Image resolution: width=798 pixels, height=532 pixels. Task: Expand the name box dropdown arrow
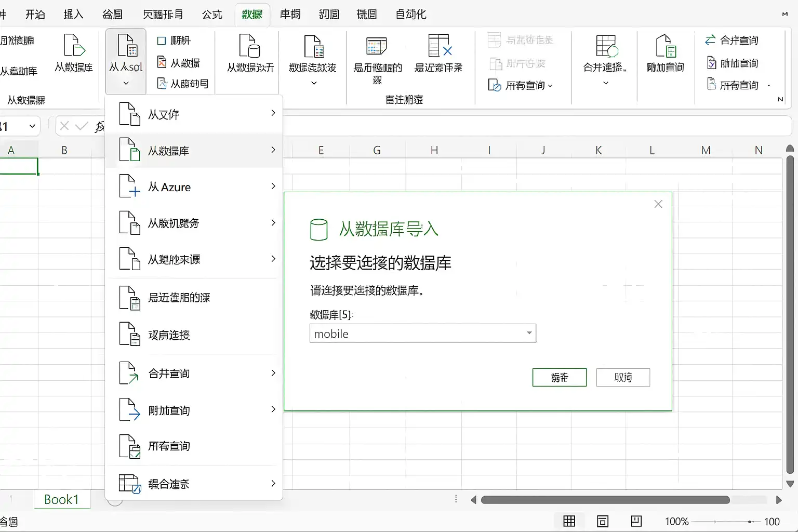32,126
